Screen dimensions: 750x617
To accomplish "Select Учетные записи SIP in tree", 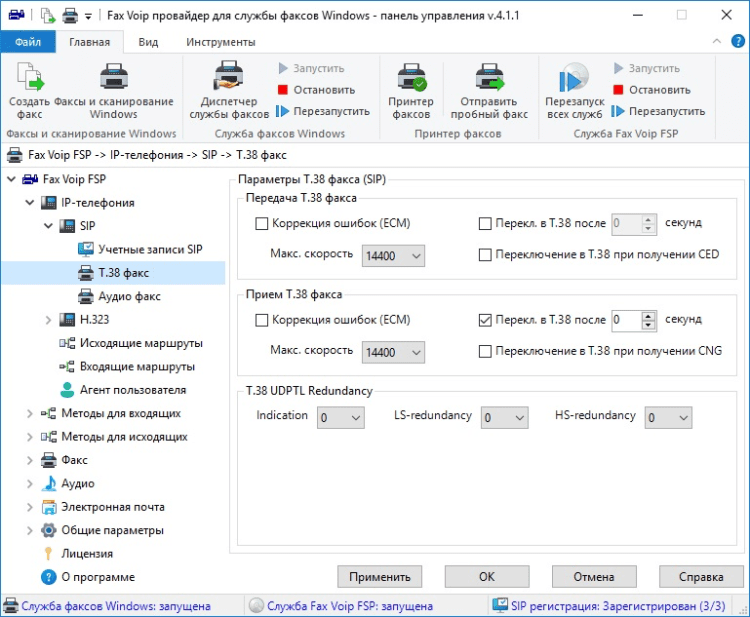I will click(x=140, y=249).
